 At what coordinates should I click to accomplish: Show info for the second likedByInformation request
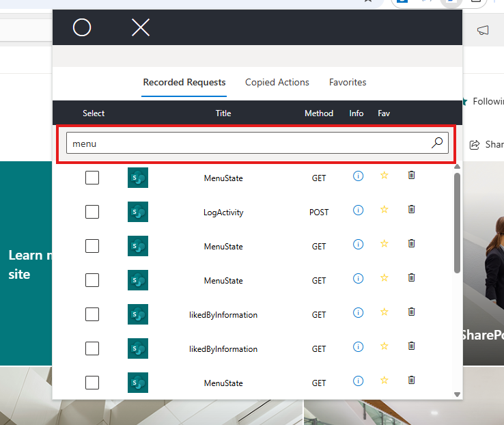(358, 347)
